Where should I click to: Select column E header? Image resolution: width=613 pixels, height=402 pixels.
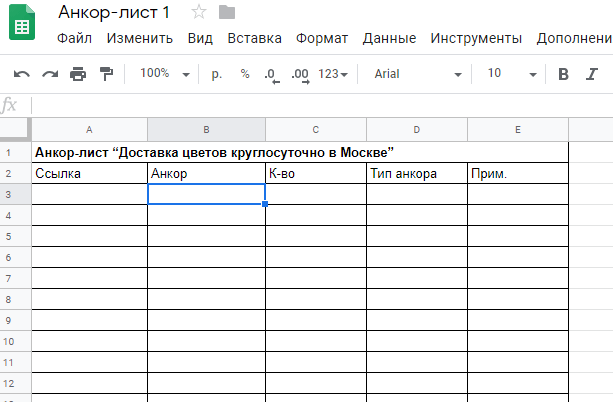pyautogui.click(x=518, y=130)
